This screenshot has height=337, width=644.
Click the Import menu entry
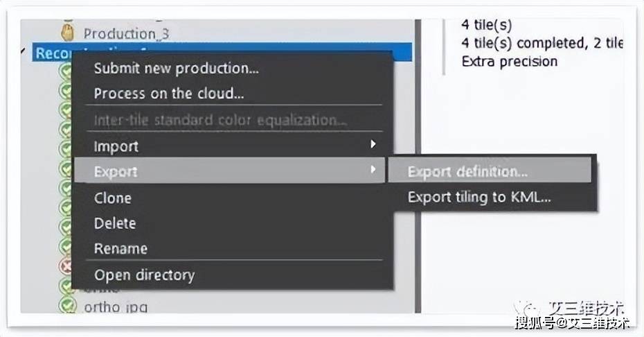coord(116,146)
